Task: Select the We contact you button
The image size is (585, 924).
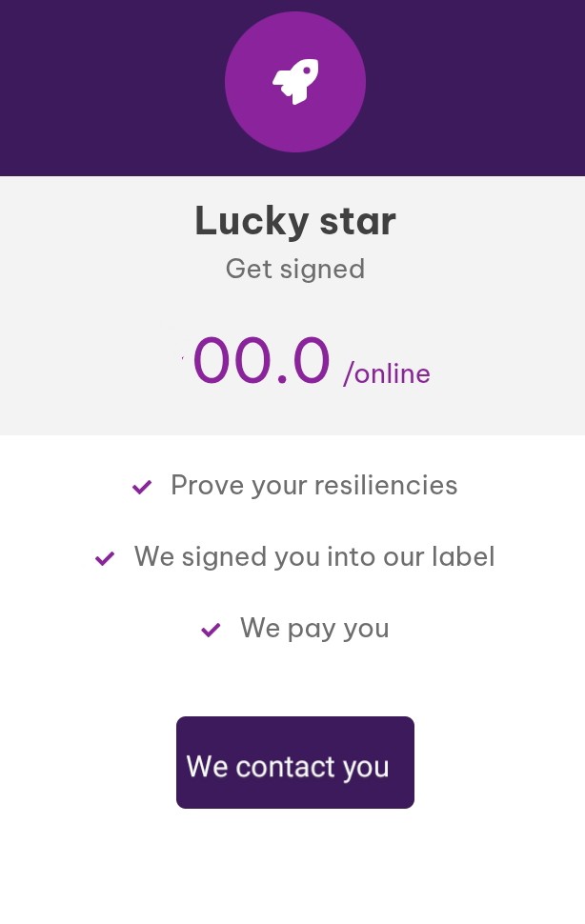Action: (x=295, y=762)
